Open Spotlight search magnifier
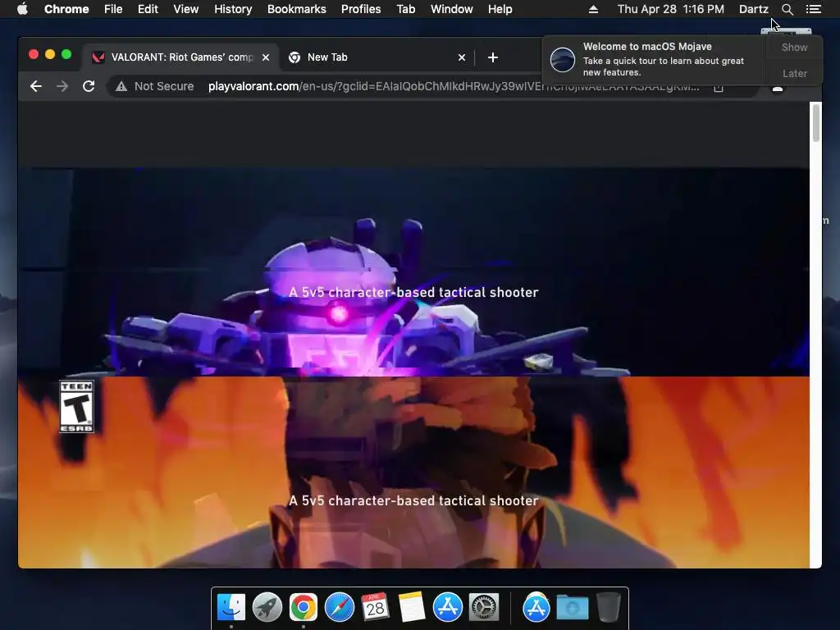 coord(787,9)
